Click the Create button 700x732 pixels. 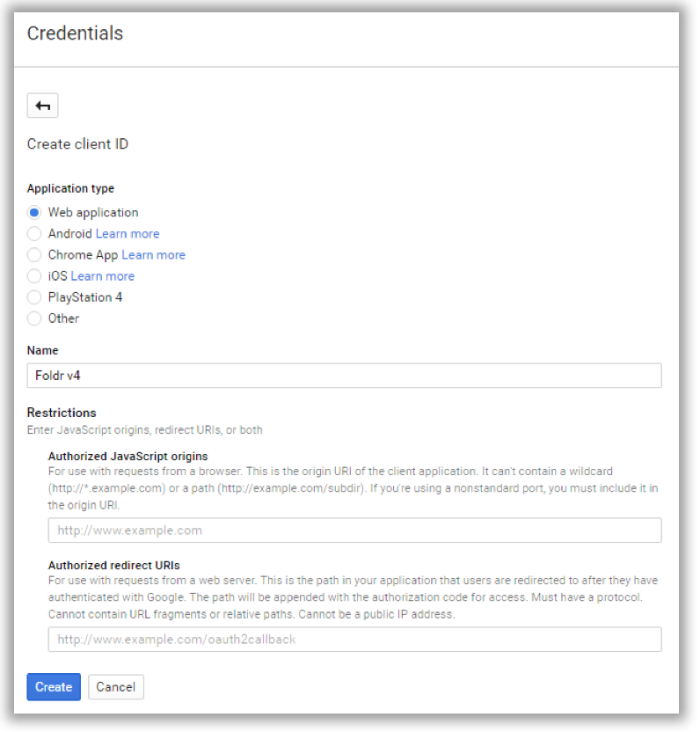click(53, 686)
